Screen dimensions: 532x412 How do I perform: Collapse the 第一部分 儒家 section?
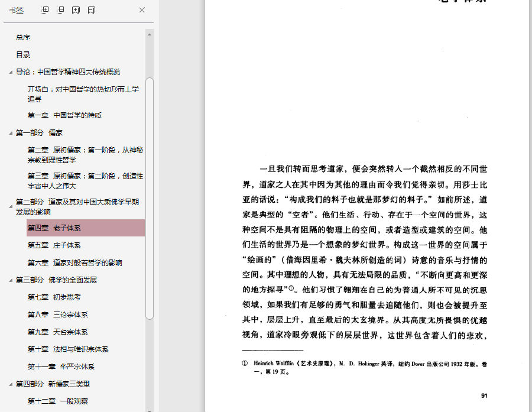click(11, 133)
